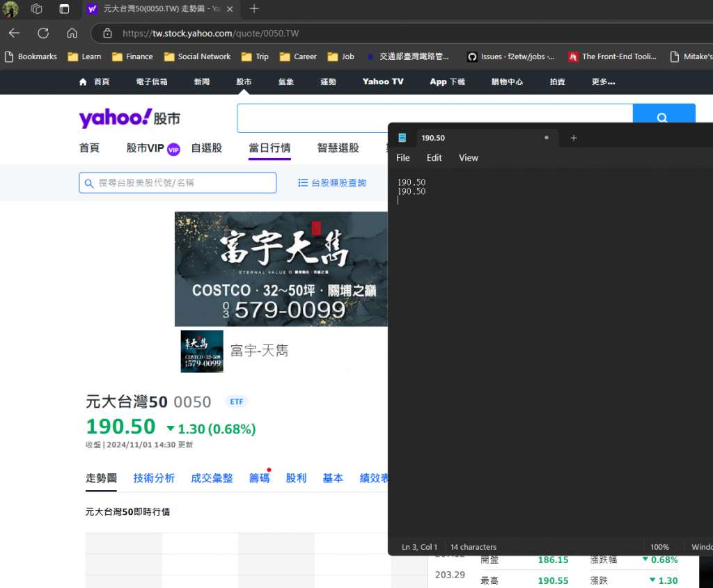Click the Yahoo 股市 logo
This screenshot has width=713, height=588.
tap(130, 118)
